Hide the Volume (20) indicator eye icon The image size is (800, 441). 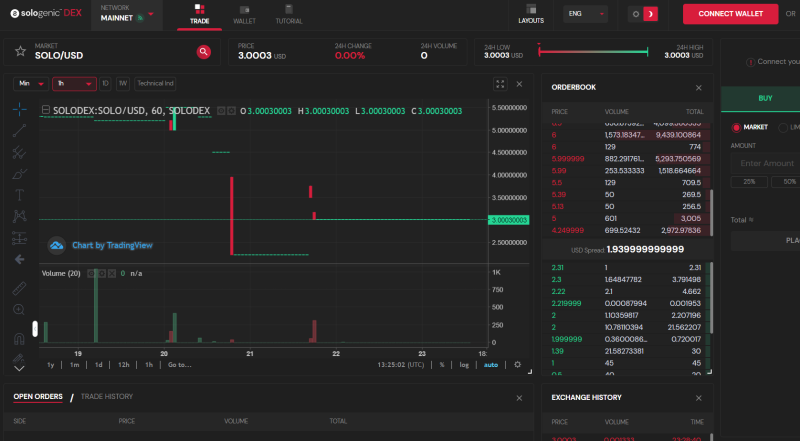point(91,274)
